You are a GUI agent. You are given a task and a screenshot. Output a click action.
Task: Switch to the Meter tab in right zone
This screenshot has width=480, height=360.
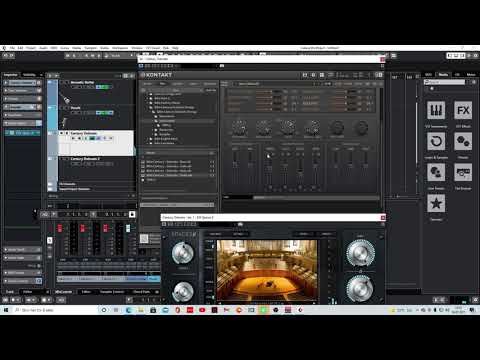coord(471,75)
